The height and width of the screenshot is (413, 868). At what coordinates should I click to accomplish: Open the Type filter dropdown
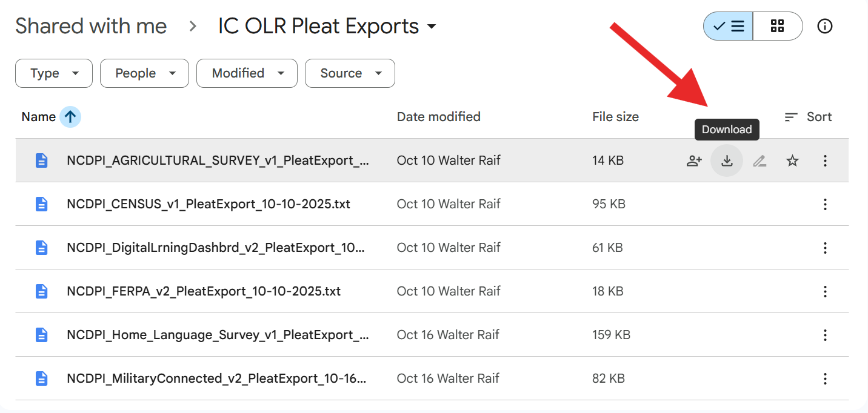(53, 73)
